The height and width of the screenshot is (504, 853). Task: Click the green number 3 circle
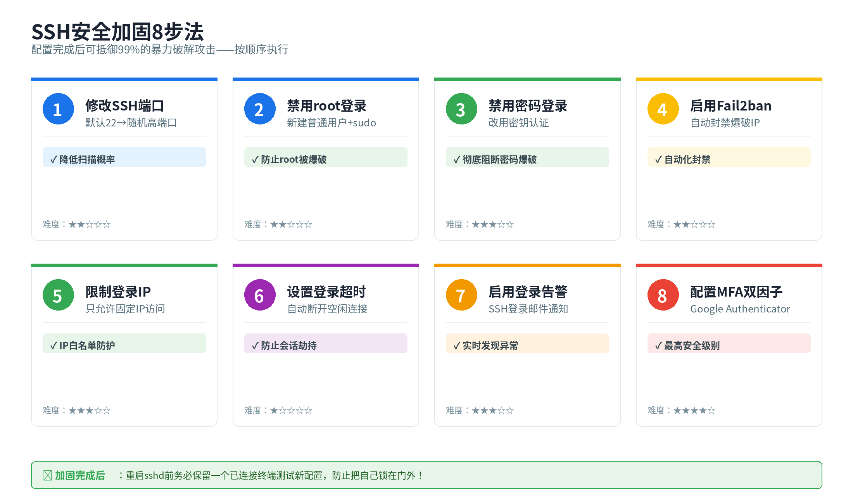[x=461, y=109]
